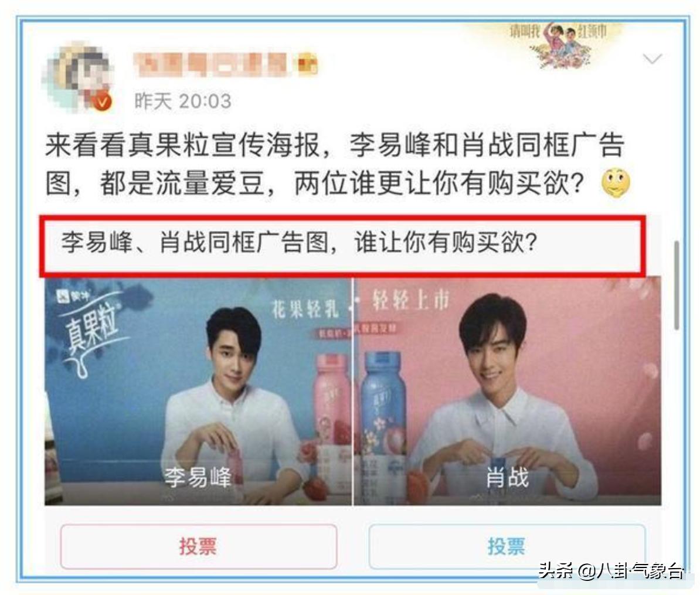This screenshot has height=595, width=700.
Task: Open the blurred username profile link
Action: click(210, 64)
